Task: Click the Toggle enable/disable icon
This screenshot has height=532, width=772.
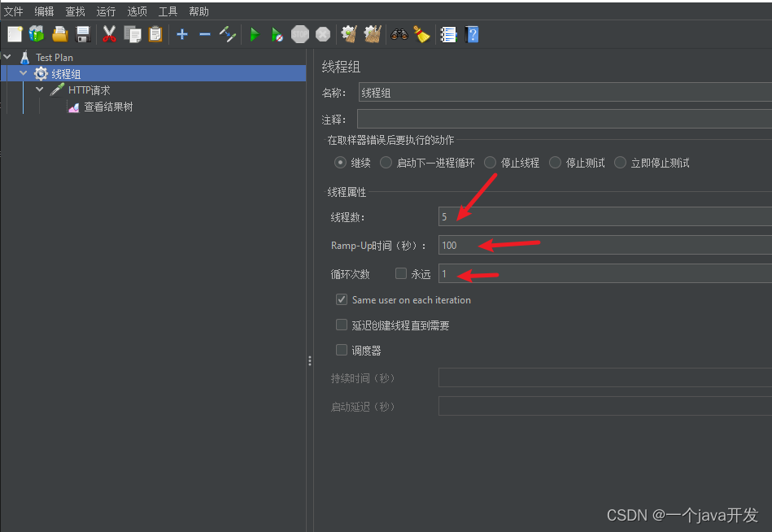Action: tap(228, 34)
